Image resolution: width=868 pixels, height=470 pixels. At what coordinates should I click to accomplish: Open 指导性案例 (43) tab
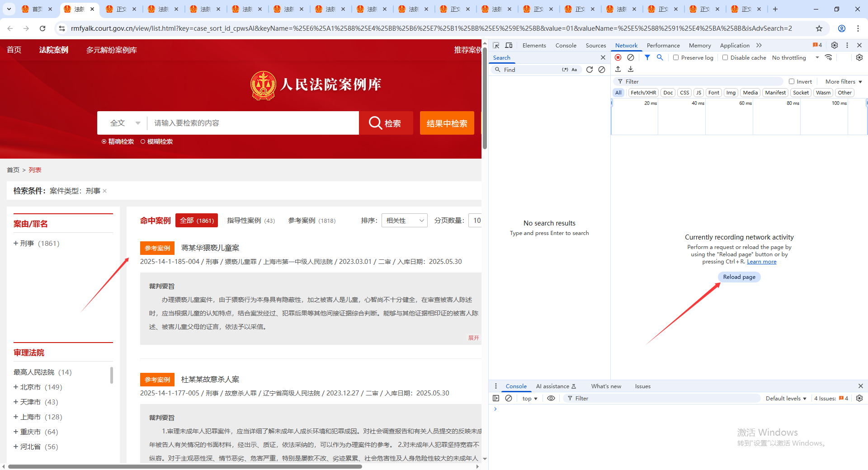coord(251,221)
